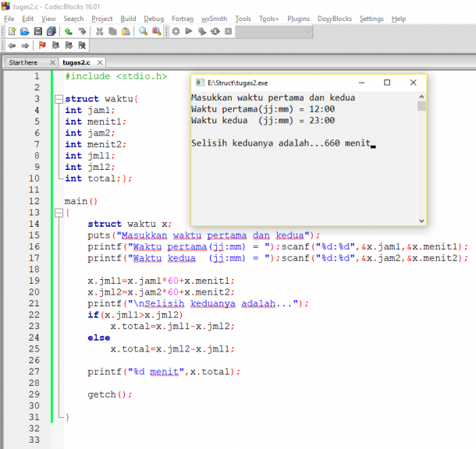This screenshot has width=476, height=449.
Task: Click on 'getch();' line
Action: pos(110,394)
